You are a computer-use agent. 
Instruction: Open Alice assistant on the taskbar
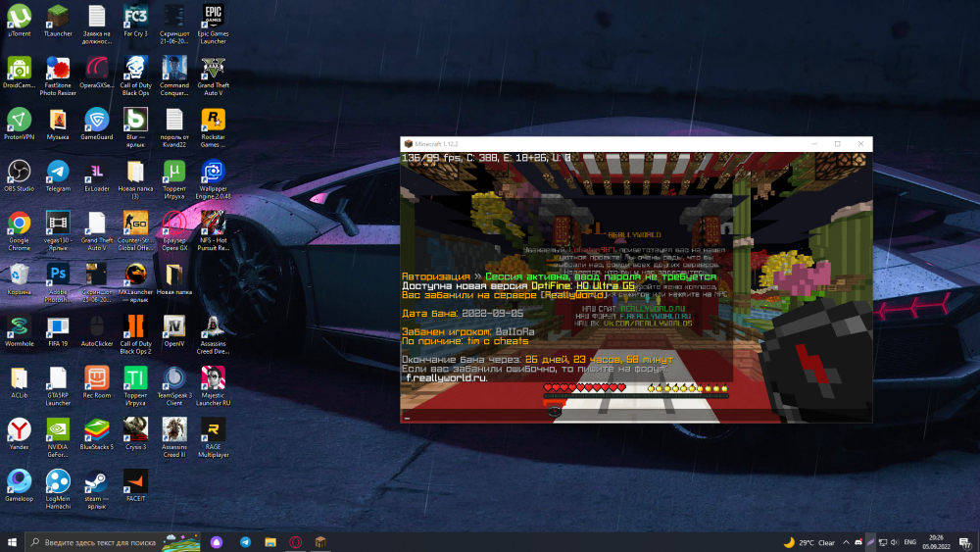pos(217,542)
